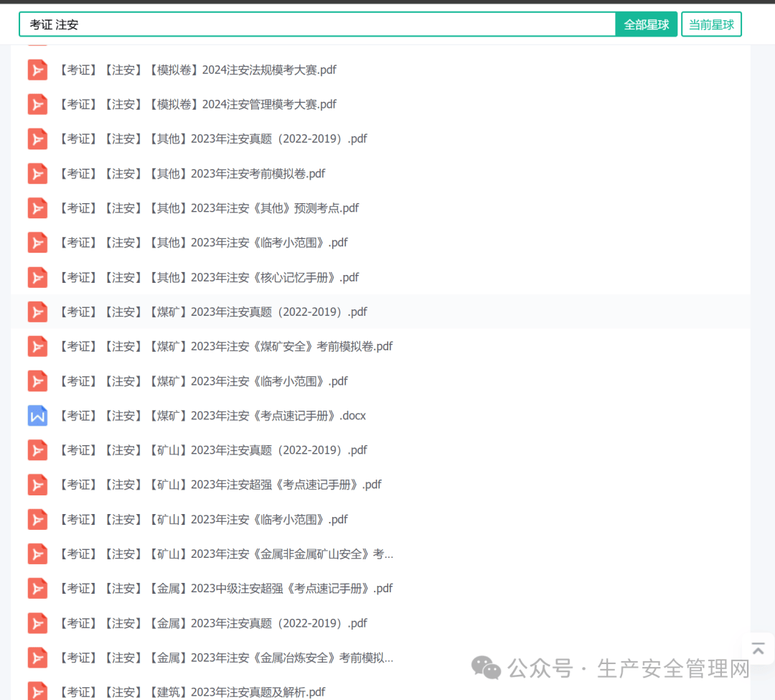Click PDF icon of 2024注安管理模考大赛 file
The height and width of the screenshot is (700, 775).
[x=37, y=104]
